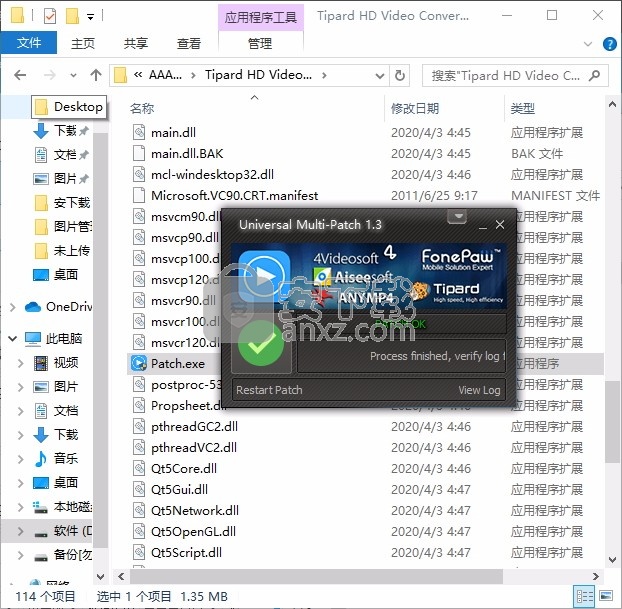Click OneDrive cloud icon
The height and width of the screenshot is (609, 622).
click(33, 307)
